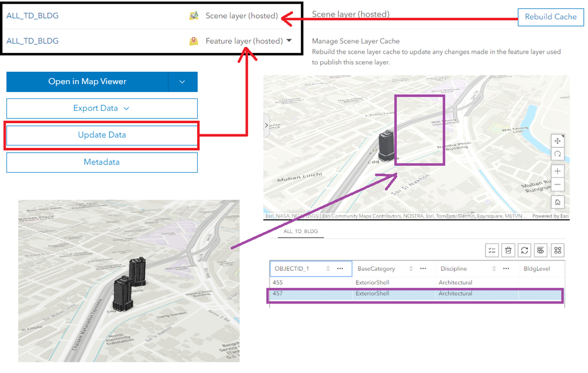Viewport: 588px width, 373px height.
Task: Delete selected records with trash icon
Action: [x=508, y=250]
